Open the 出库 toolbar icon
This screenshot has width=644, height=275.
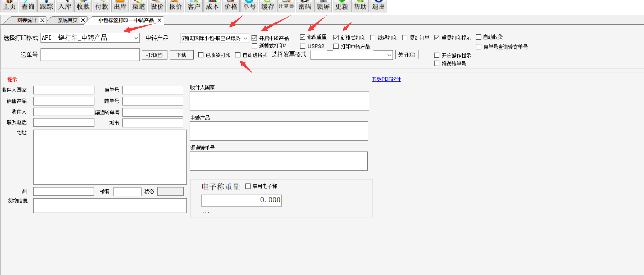tap(120, 6)
